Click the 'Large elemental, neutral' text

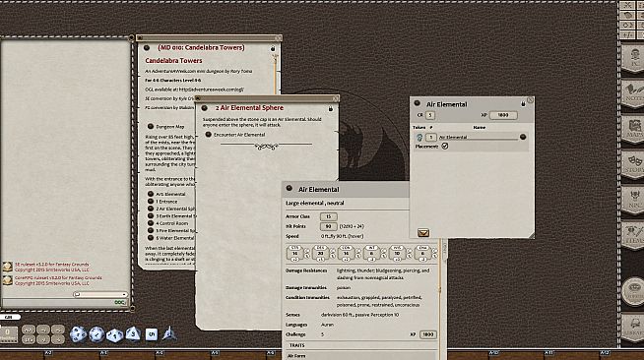coord(314,203)
